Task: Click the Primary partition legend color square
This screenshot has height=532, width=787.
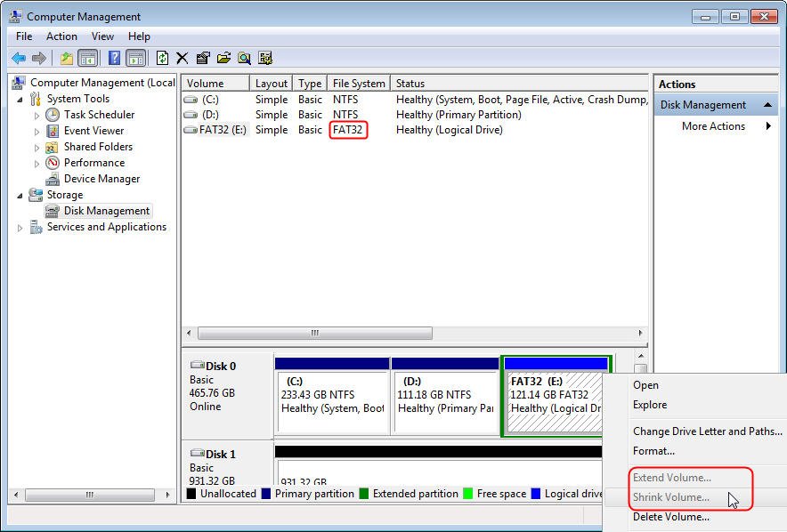Action: coord(266,494)
